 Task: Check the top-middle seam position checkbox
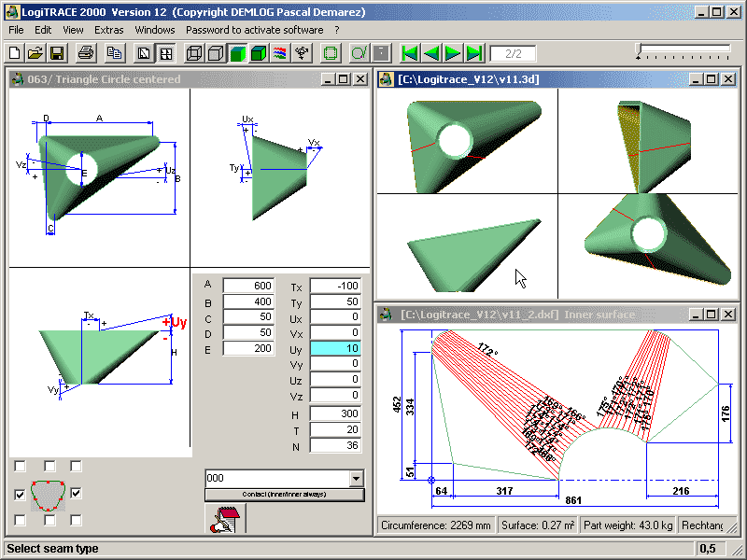pyautogui.click(x=49, y=466)
